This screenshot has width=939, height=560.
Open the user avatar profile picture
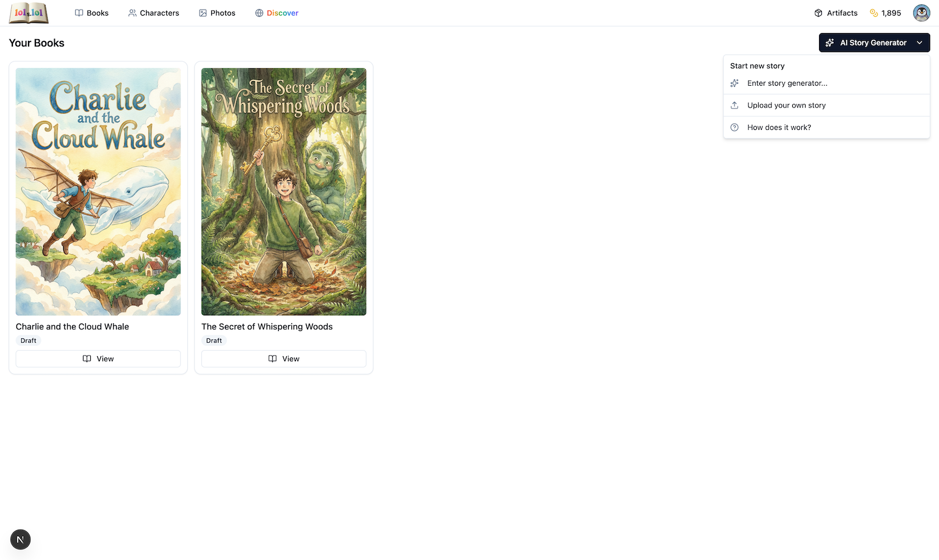pos(921,13)
